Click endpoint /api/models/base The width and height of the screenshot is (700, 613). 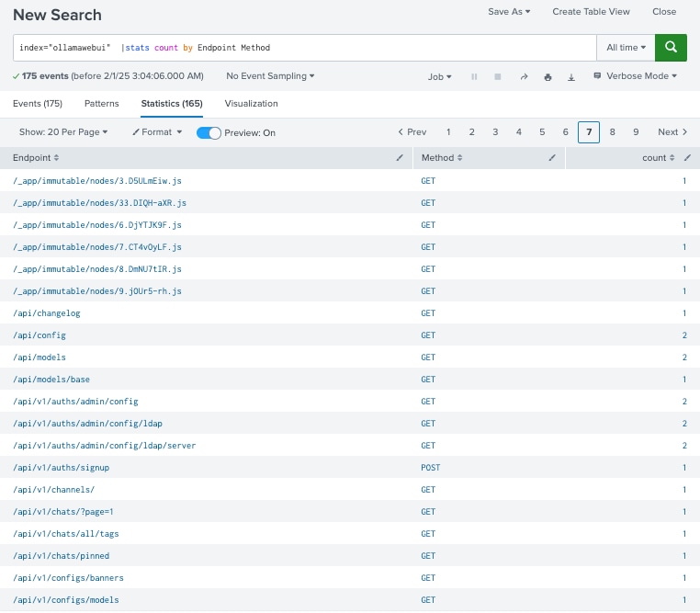51,379
